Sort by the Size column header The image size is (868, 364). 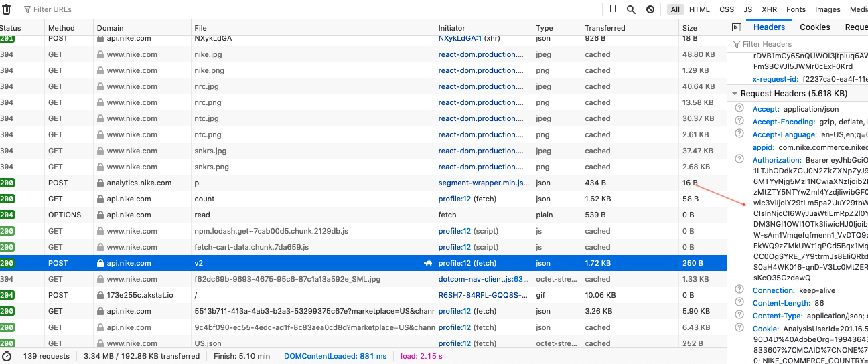702,28
